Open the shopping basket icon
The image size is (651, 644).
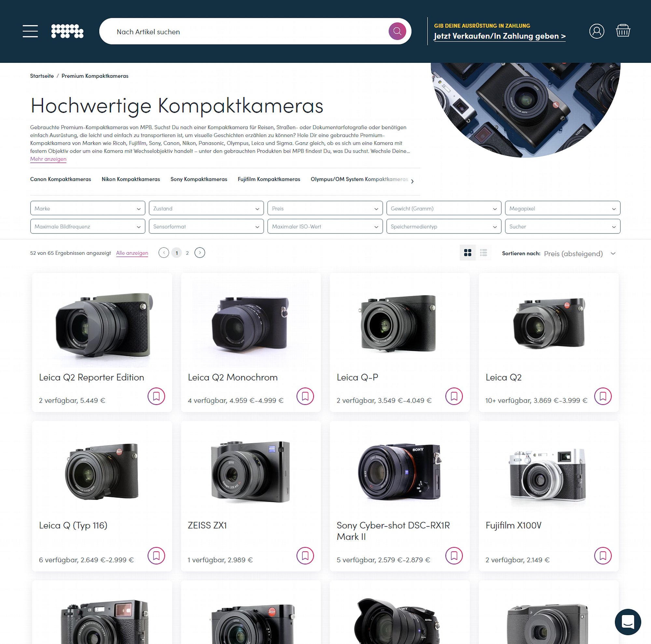point(623,31)
